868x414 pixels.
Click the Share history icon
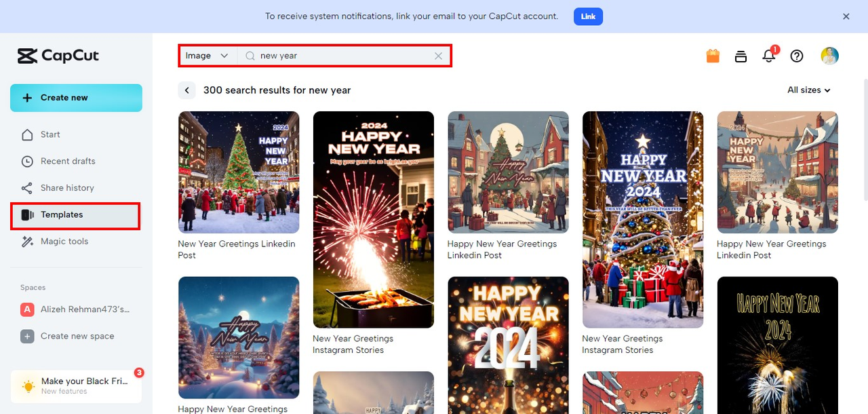[27, 188]
